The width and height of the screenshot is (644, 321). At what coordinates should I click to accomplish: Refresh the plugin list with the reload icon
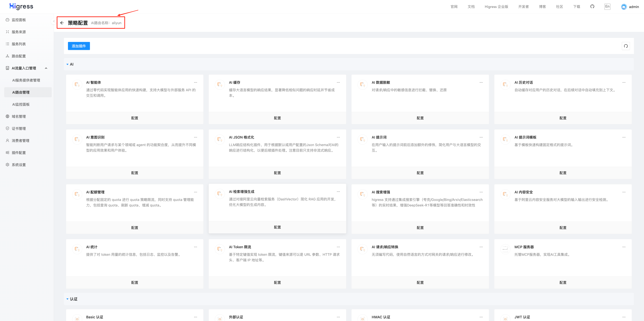tap(626, 46)
